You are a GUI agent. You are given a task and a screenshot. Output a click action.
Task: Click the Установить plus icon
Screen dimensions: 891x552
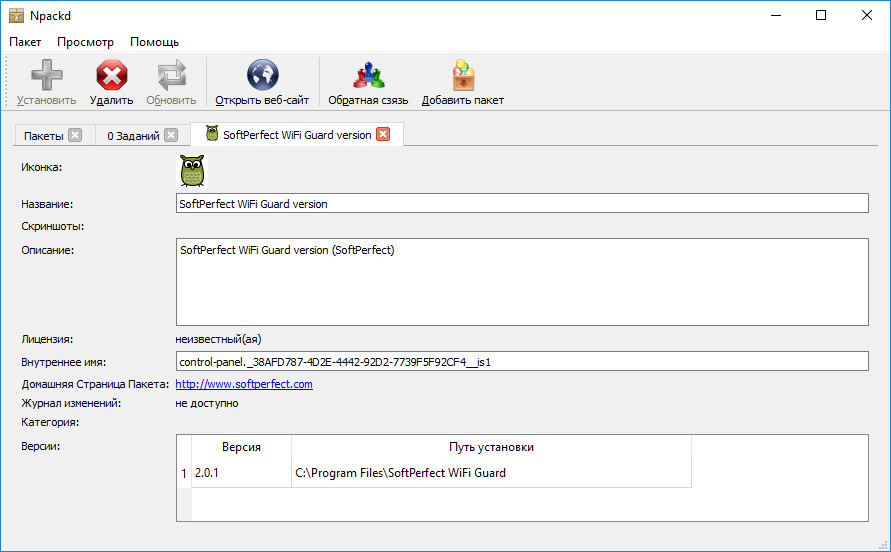(x=47, y=75)
